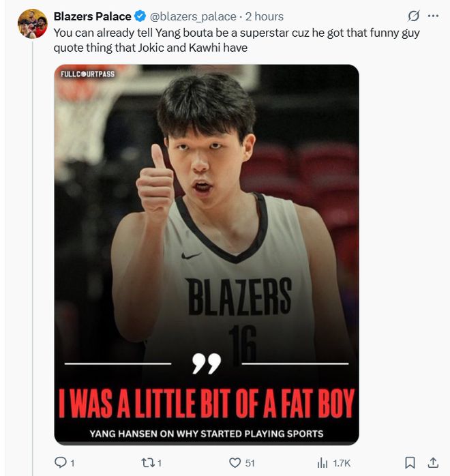Bookmark this post
The width and height of the screenshot is (450, 476).
[x=410, y=462]
